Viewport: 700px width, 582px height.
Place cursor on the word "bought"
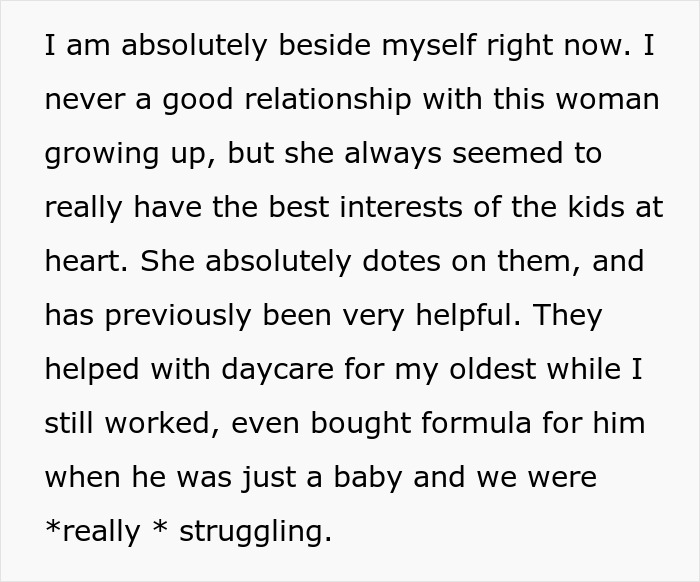tap(341, 423)
